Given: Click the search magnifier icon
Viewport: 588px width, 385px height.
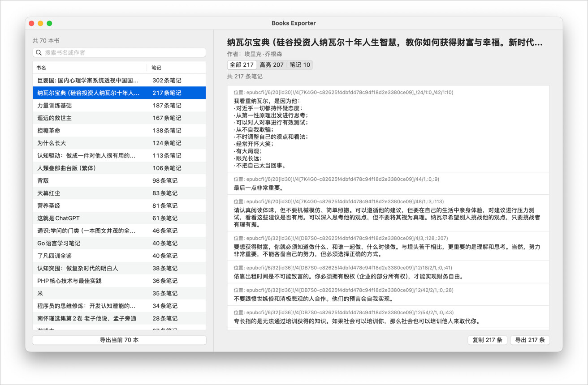Looking at the screenshot, I should [x=39, y=53].
